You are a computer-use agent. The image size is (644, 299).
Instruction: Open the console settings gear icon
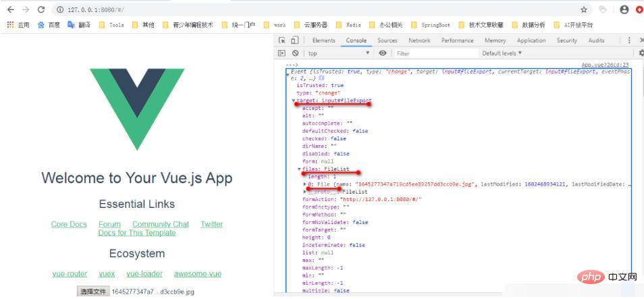(641, 53)
